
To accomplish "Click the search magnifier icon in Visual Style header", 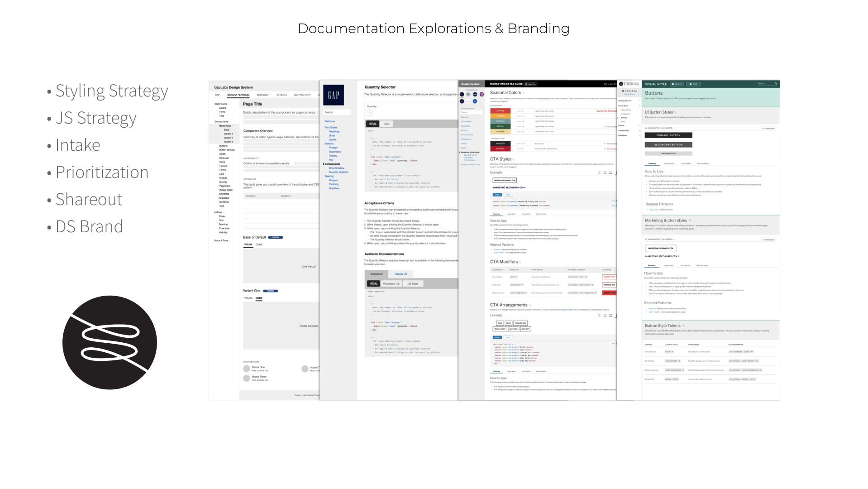I will tap(776, 84).
